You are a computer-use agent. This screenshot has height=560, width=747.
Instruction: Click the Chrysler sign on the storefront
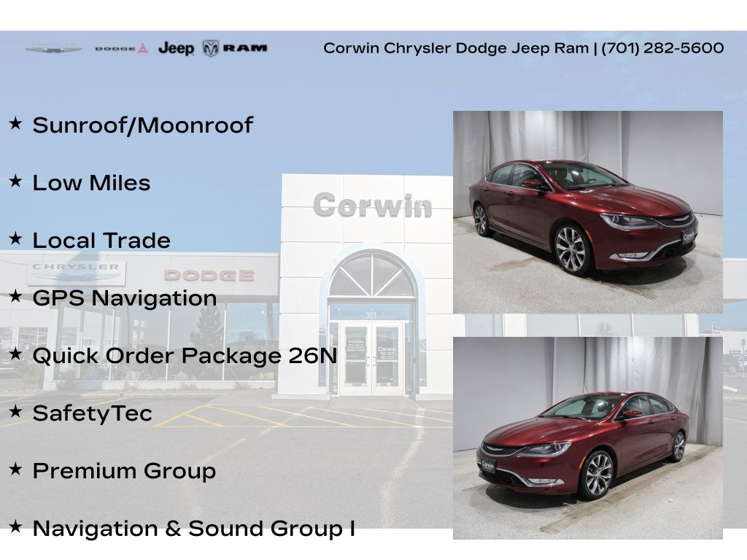click(x=76, y=273)
